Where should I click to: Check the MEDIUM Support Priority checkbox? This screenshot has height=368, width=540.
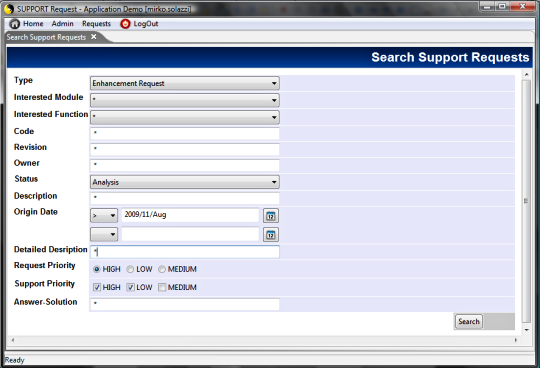(x=162, y=287)
